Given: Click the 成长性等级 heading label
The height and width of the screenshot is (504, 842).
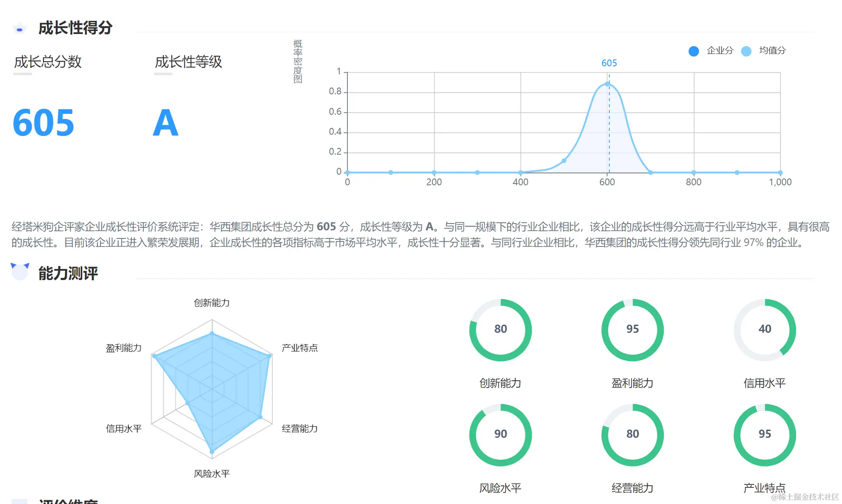Looking at the screenshot, I should click(x=188, y=62).
